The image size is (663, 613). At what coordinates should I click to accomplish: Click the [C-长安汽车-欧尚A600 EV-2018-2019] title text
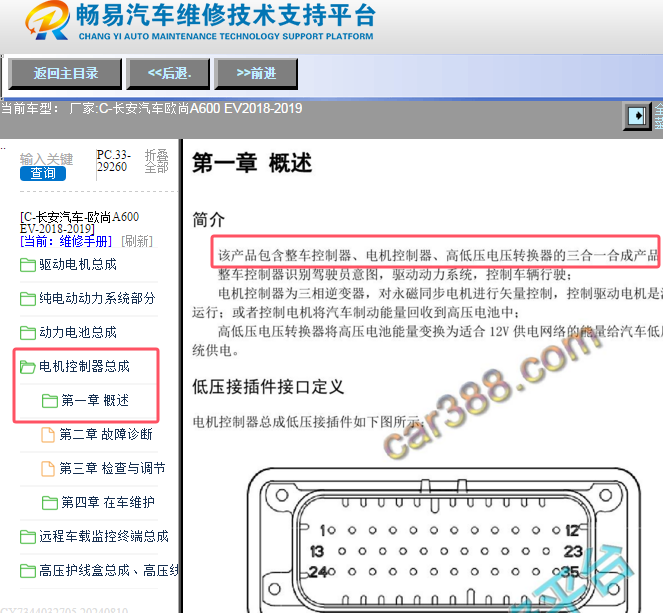[x=79, y=223]
